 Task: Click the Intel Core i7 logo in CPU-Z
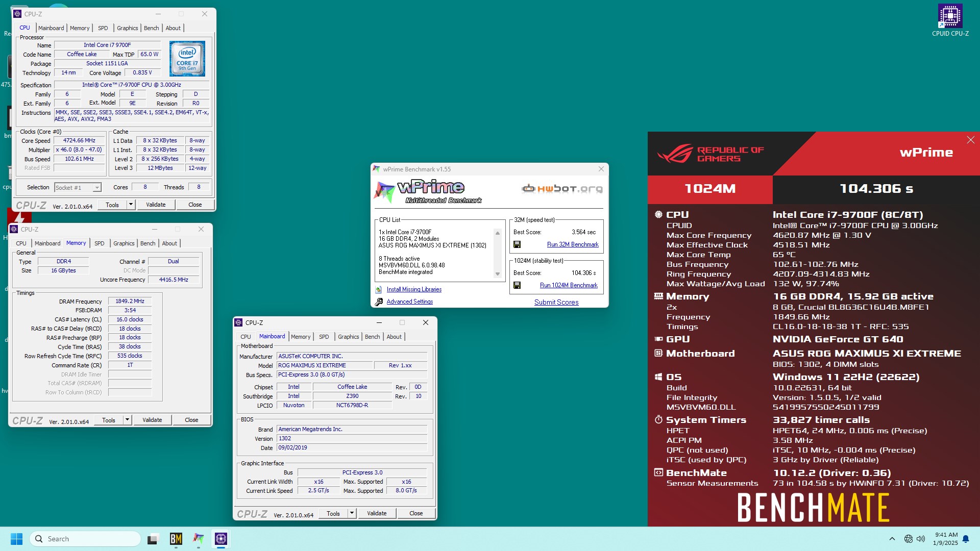click(187, 59)
